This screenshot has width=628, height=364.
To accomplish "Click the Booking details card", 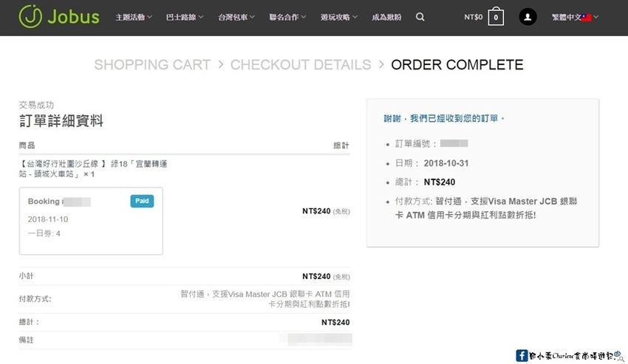I will [91, 220].
